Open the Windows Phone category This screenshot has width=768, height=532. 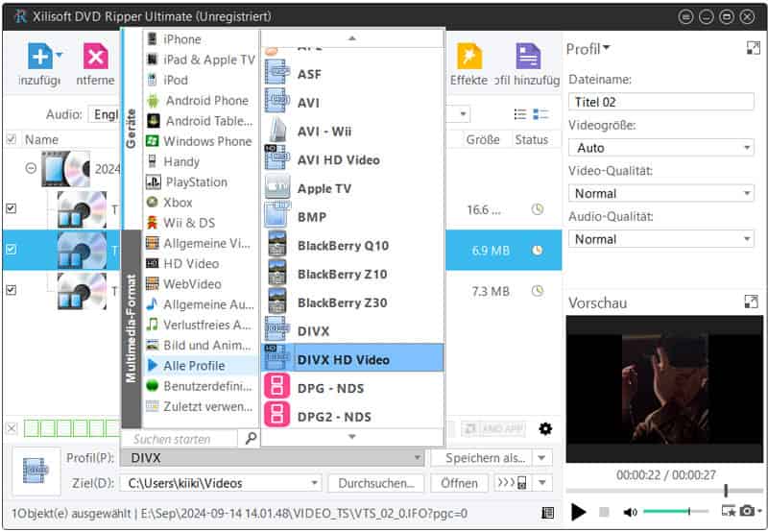[201, 141]
